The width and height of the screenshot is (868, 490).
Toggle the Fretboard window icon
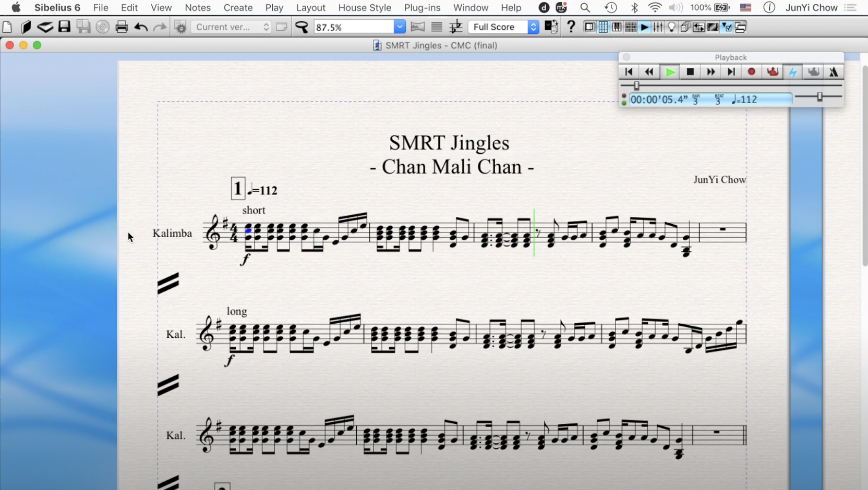coord(631,27)
